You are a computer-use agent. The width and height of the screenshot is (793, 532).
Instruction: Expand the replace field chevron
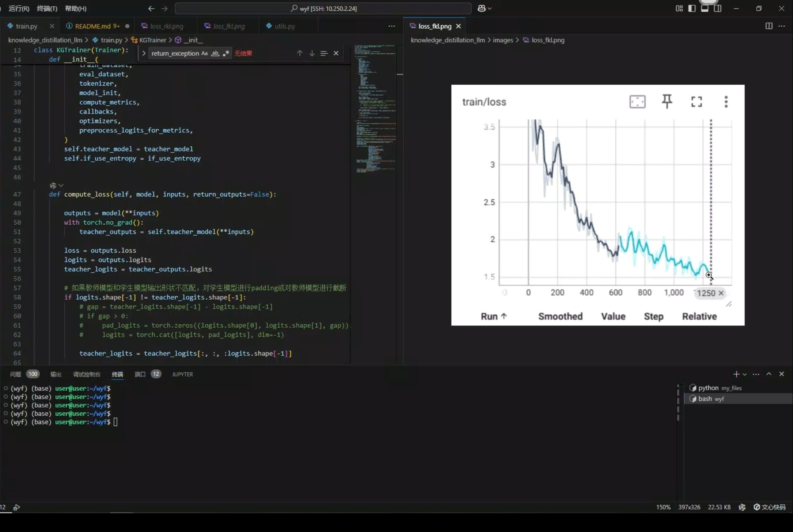(144, 53)
